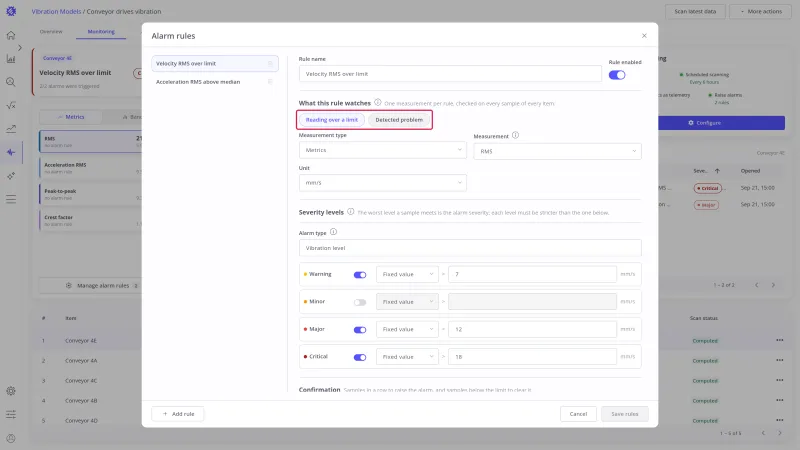
Task: Open the square-root formula sidebar icon
Action: [11, 106]
